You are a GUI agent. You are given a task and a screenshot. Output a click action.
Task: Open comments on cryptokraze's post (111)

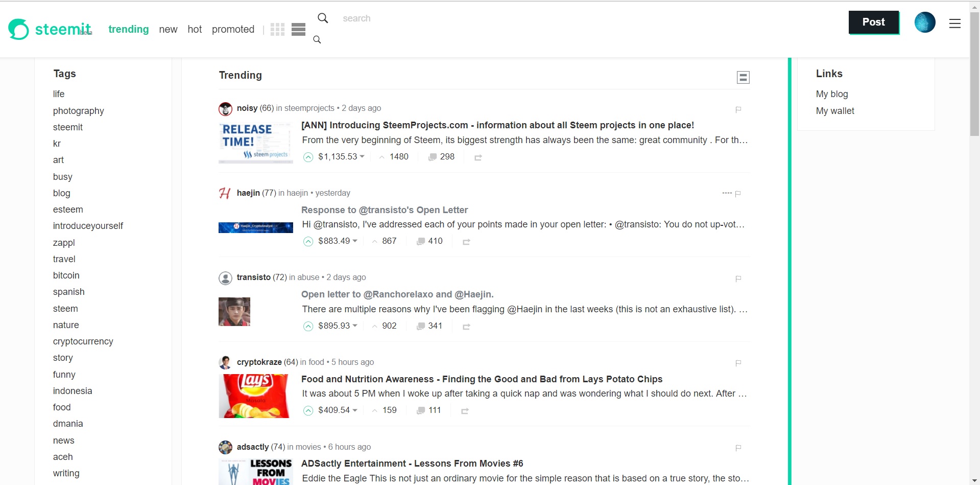coord(428,410)
